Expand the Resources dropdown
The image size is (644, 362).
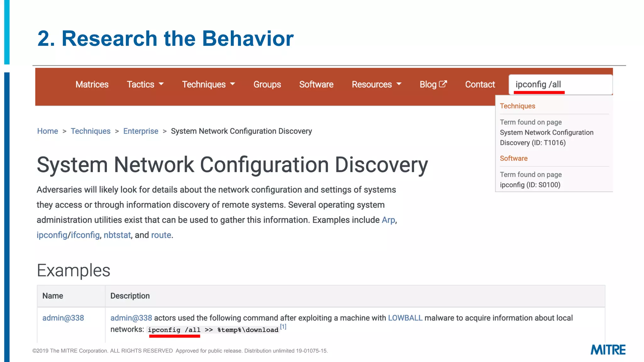[377, 84]
